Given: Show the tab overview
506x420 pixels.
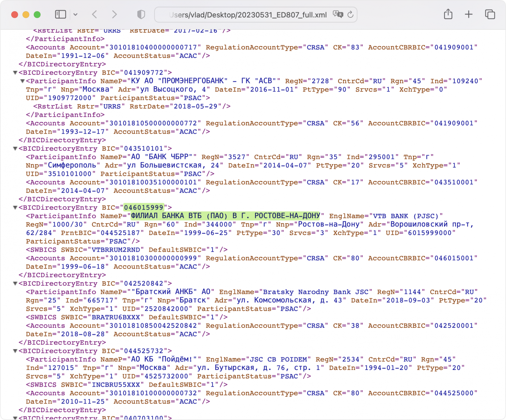Looking at the screenshot, I should click(x=490, y=14).
